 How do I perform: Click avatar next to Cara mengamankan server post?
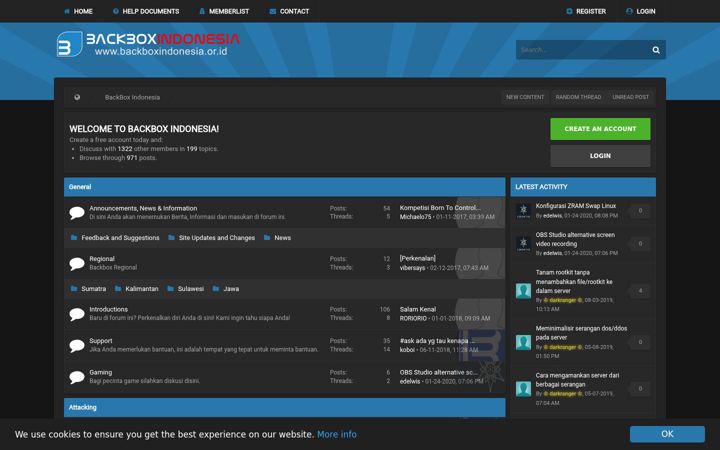coord(523,389)
